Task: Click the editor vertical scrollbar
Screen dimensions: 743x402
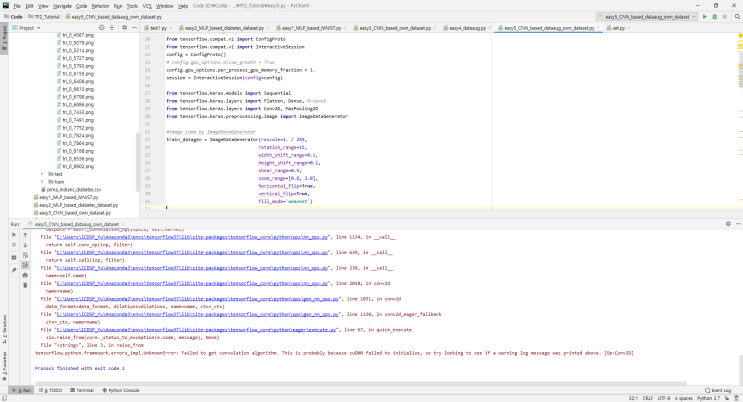Action: point(738,120)
